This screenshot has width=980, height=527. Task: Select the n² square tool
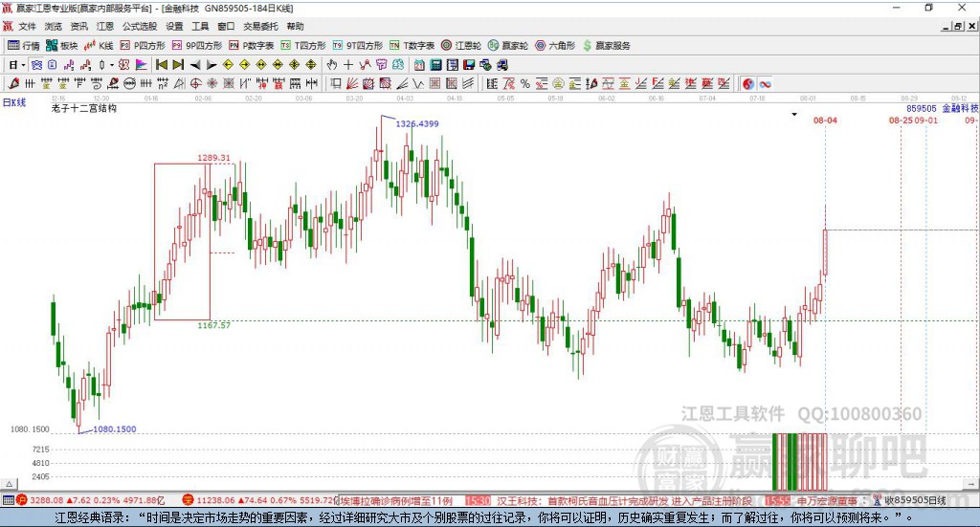[x=163, y=83]
